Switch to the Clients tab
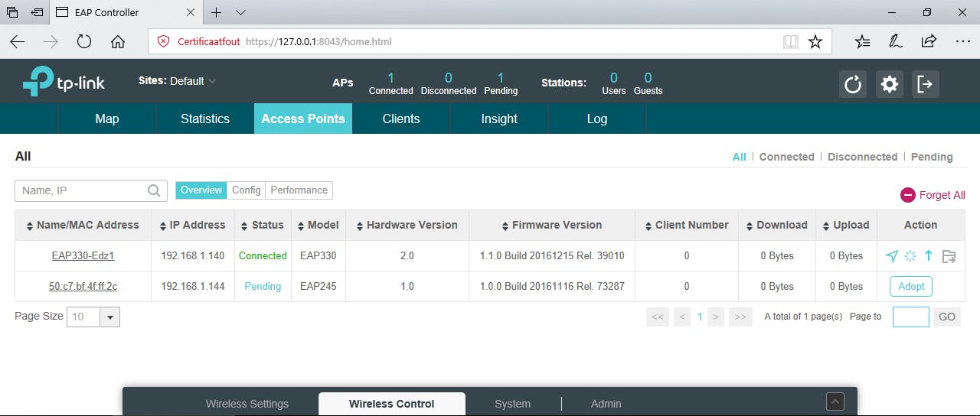 tap(401, 119)
